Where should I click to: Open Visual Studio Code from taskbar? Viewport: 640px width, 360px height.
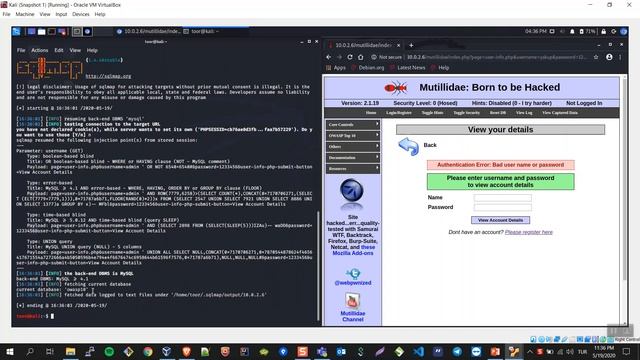click(x=419, y=351)
